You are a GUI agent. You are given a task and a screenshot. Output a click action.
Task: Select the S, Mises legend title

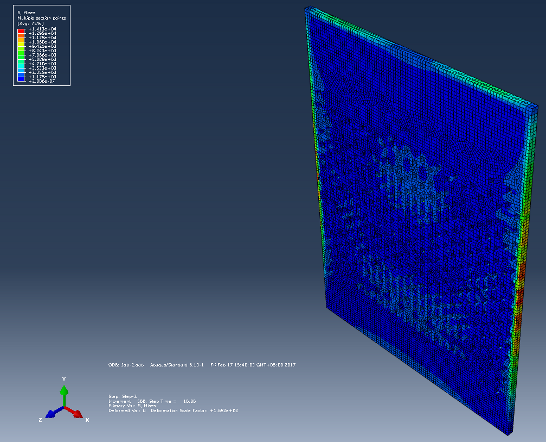(26, 13)
